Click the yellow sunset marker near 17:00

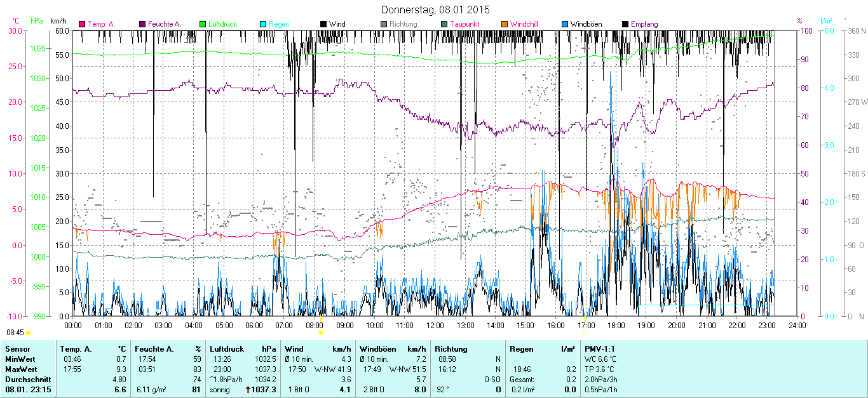click(x=585, y=316)
